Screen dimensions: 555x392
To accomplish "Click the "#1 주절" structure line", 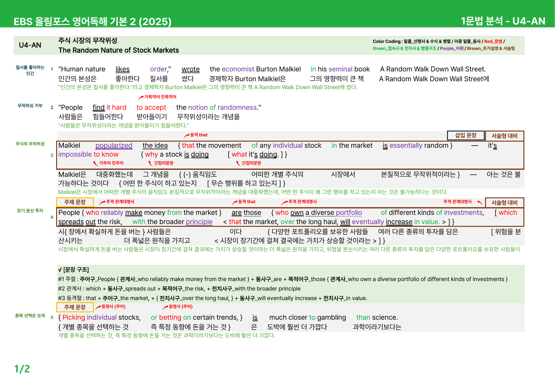I will point(283,279).
